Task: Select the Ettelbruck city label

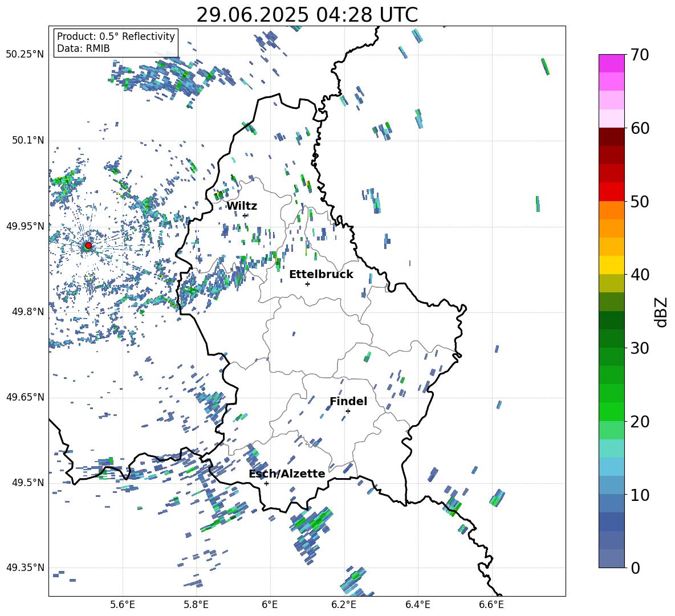Action: [321, 275]
